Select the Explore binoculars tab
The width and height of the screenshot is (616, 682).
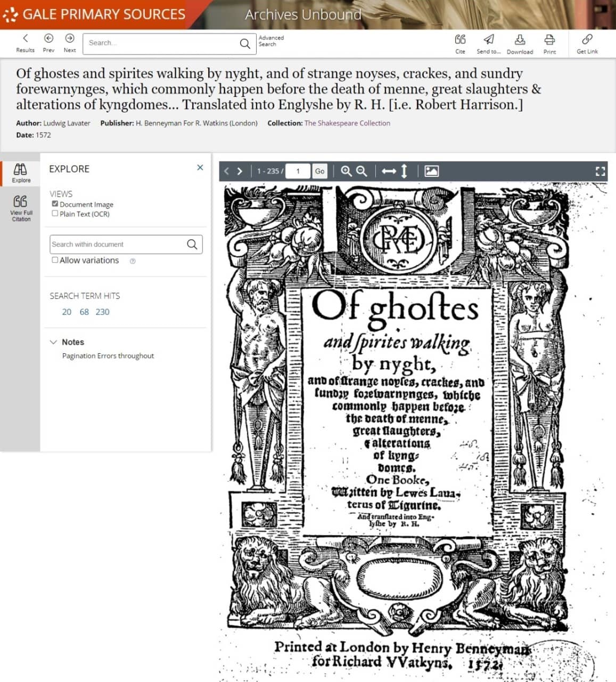coord(20,173)
